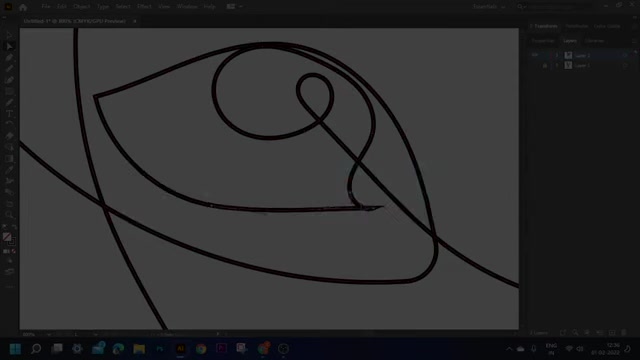This screenshot has width=640, height=360.
Task: Switch to the Layers tab
Action: tap(570, 41)
